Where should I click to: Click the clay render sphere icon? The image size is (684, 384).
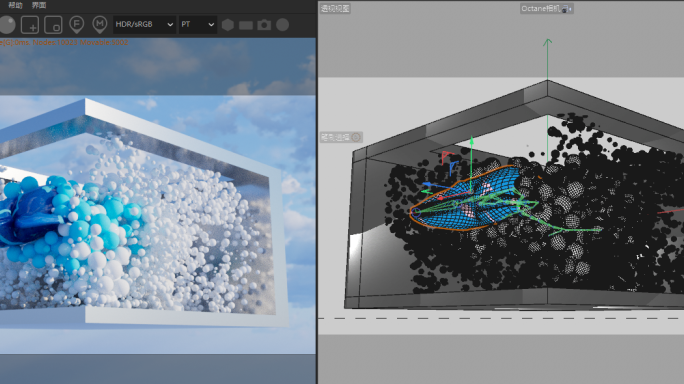7,25
